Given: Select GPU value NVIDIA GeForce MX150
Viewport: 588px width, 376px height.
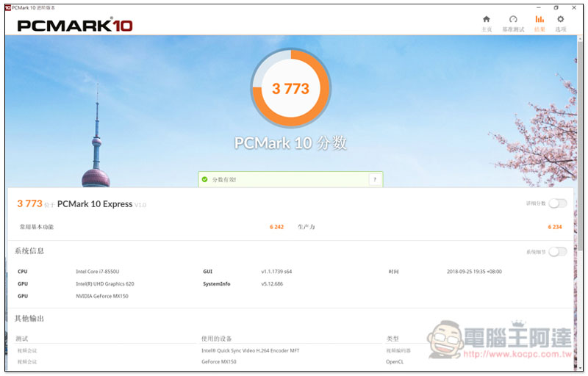Looking at the screenshot, I should click(x=102, y=296).
